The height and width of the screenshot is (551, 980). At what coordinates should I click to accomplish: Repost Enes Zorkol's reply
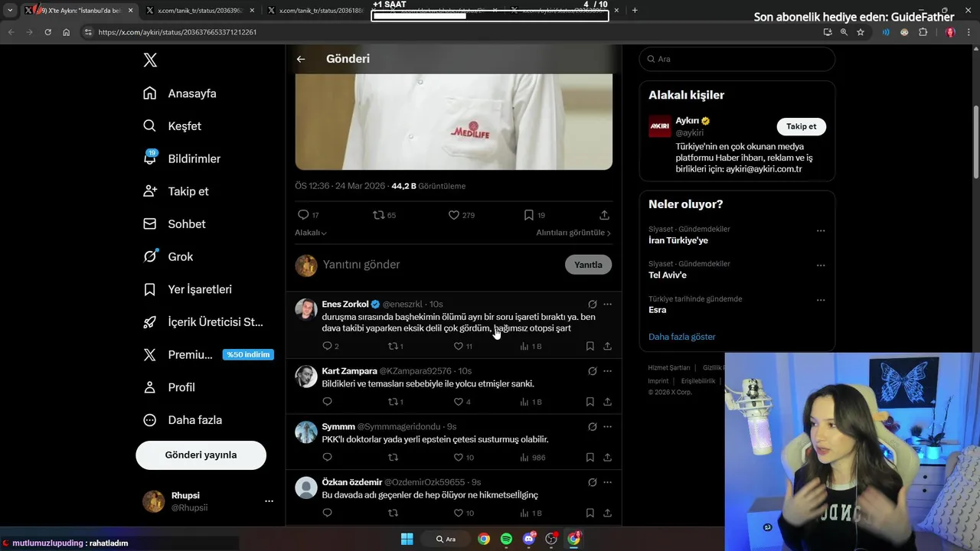393,347
